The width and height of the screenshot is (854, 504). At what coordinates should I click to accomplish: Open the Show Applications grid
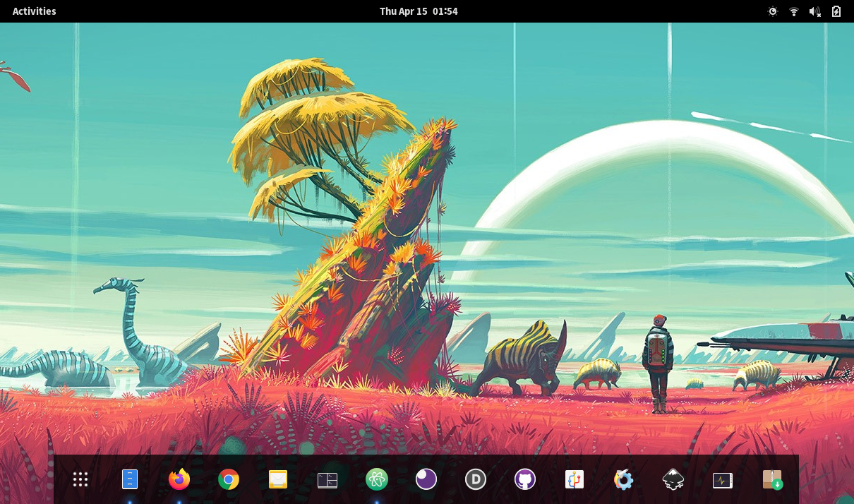tap(80, 480)
